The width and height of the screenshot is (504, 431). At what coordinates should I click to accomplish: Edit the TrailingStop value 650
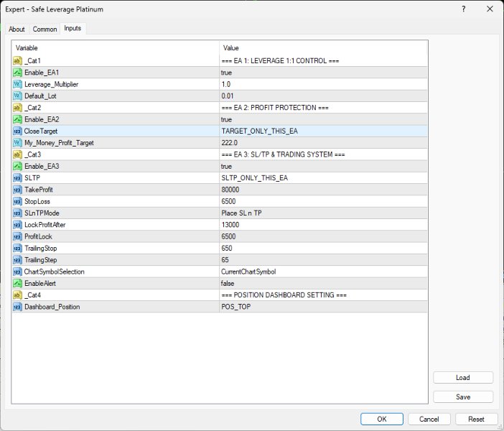coord(323,249)
